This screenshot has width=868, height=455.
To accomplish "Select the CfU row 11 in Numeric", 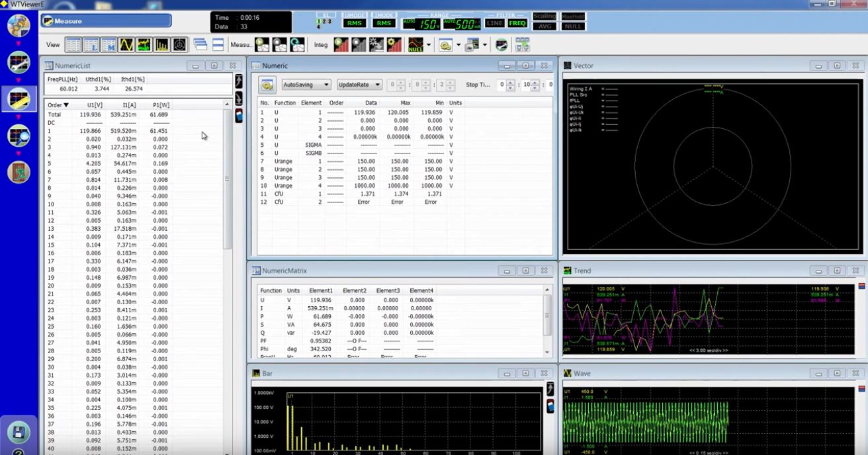I will (x=406, y=194).
